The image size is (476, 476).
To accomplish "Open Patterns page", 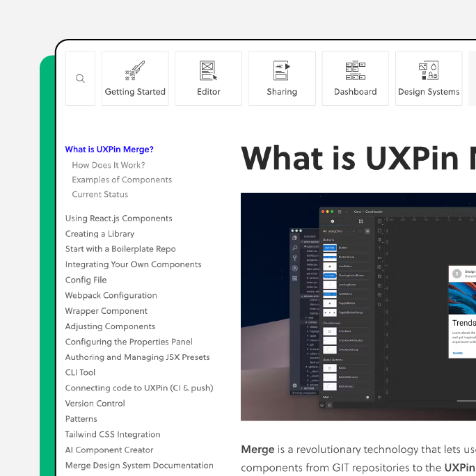I will click(81, 419).
